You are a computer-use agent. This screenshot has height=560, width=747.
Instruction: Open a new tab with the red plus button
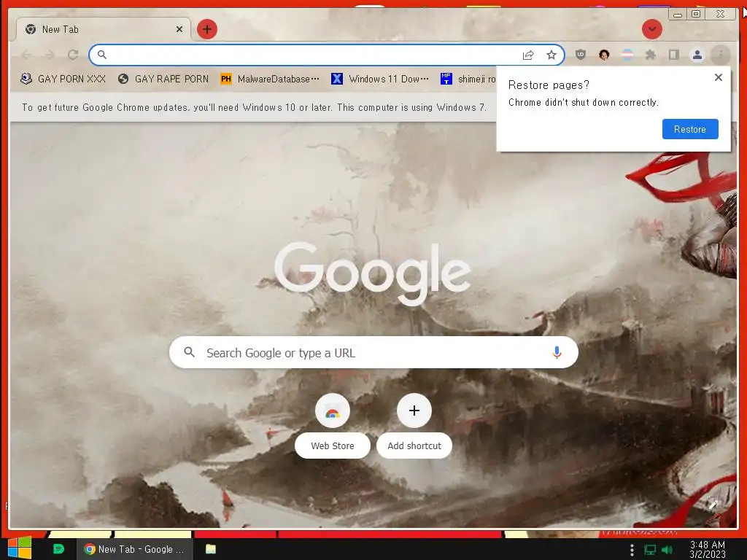click(206, 29)
